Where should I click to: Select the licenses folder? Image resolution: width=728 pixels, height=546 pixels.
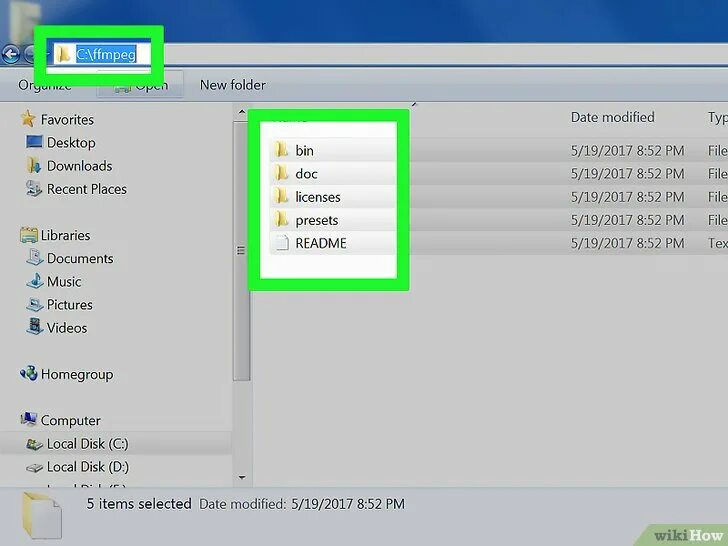coord(318,197)
